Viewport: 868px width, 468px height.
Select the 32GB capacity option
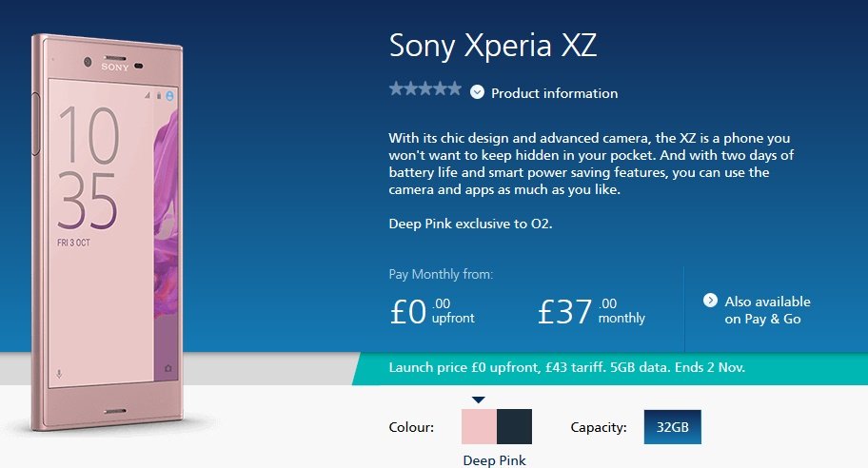(x=672, y=427)
